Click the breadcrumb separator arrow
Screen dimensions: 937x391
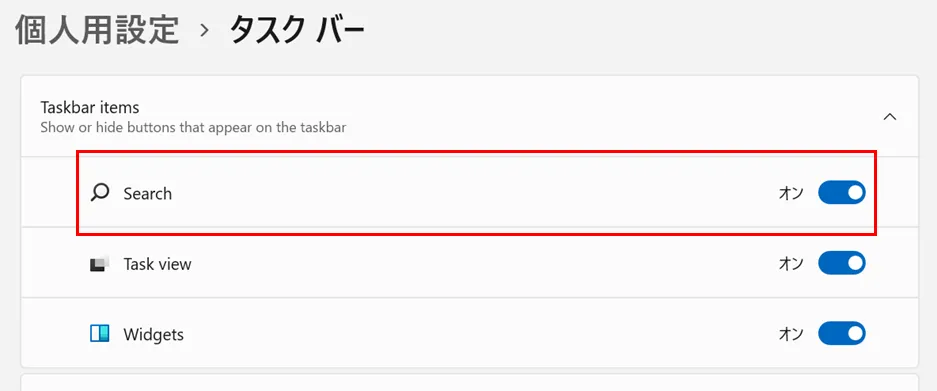tap(205, 31)
